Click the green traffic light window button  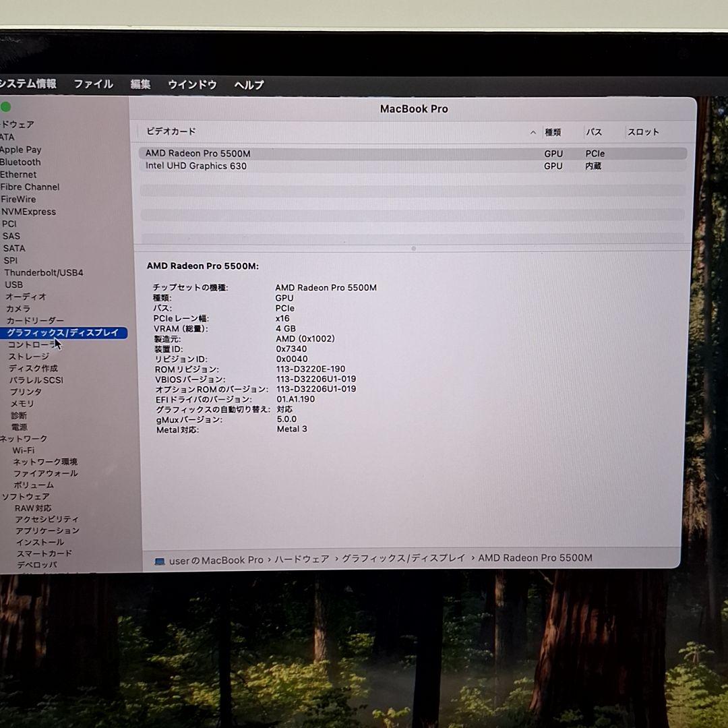click(x=6, y=106)
